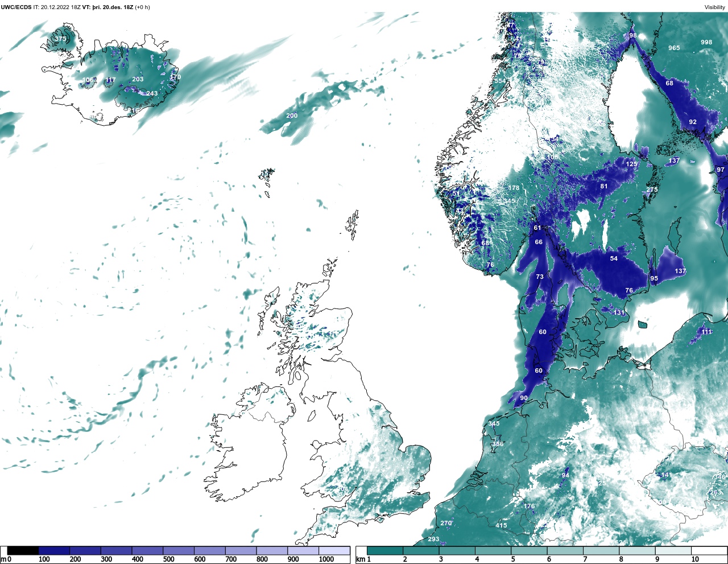Click the '415' value near the bottom

[x=501, y=525]
